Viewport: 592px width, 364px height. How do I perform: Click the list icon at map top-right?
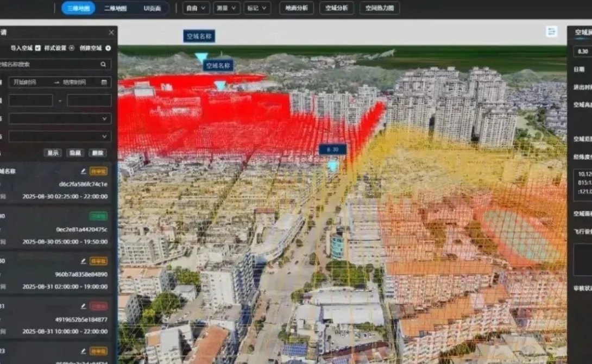[x=552, y=32]
